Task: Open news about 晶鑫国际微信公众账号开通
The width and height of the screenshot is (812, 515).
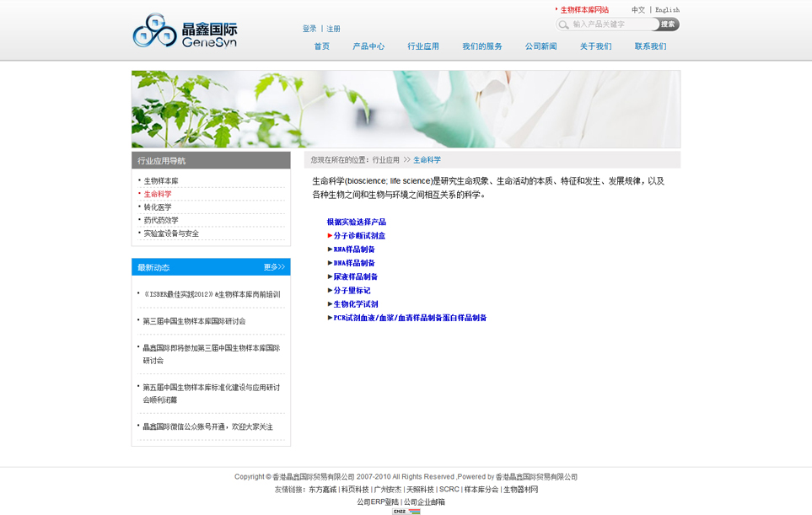Action: tap(207, 427)
